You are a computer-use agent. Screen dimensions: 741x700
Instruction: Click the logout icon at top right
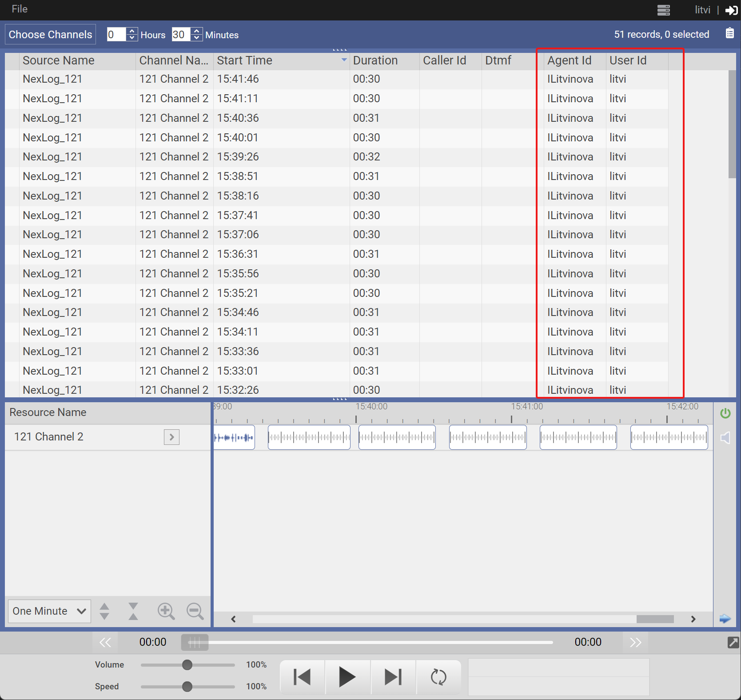point(731,10)
